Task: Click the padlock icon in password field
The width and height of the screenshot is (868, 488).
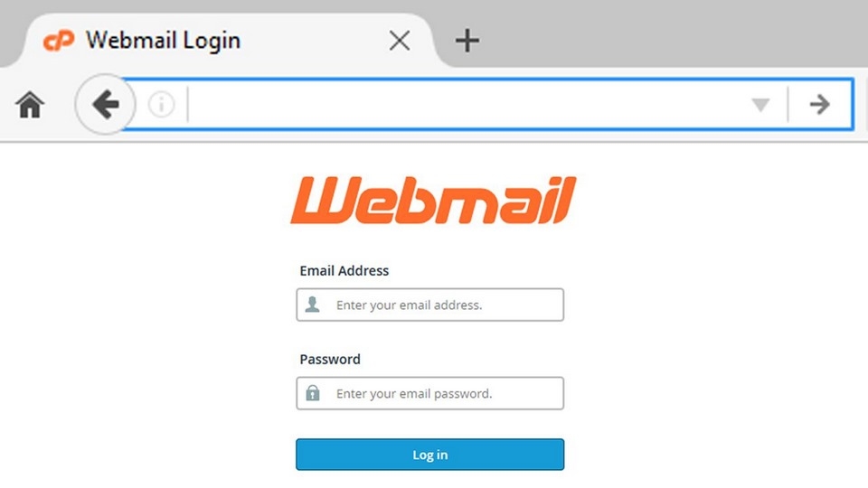Action: pyautogui.click(x=313, y=393)
